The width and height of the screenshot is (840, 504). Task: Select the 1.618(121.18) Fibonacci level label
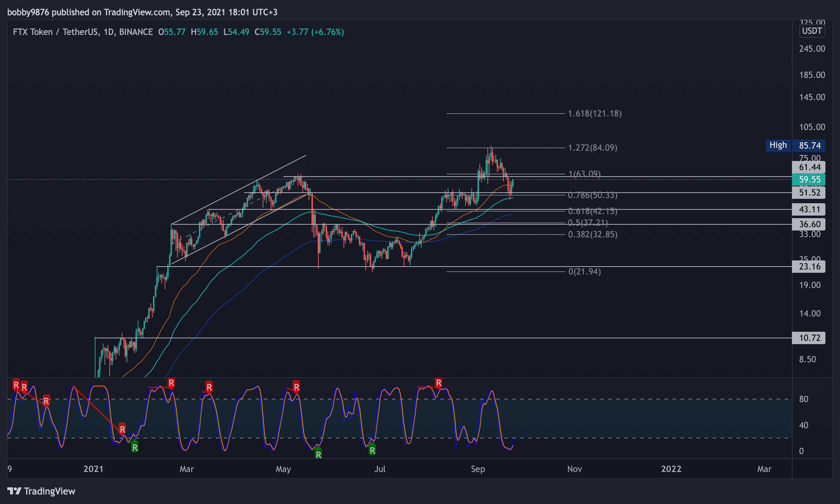coord(595,114)
